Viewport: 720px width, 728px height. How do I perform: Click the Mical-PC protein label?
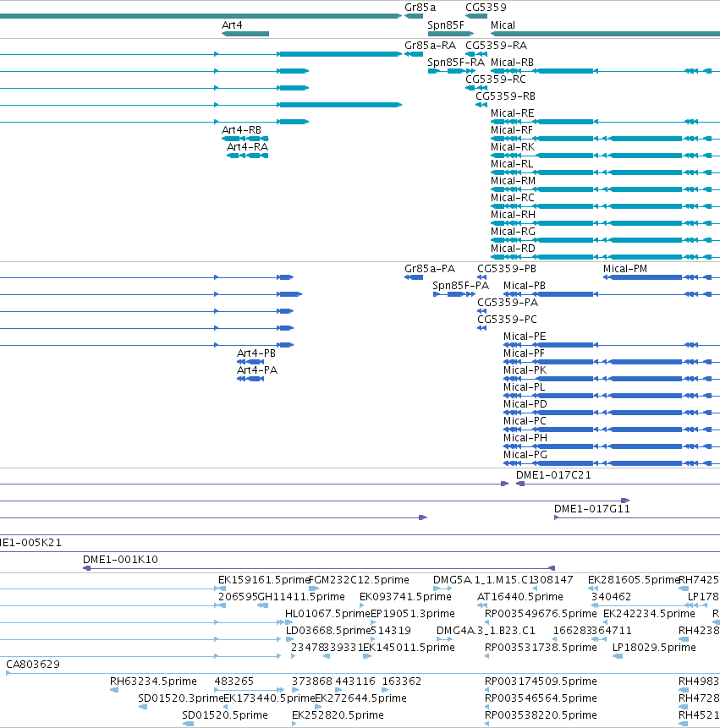click(x=525, y=421)
